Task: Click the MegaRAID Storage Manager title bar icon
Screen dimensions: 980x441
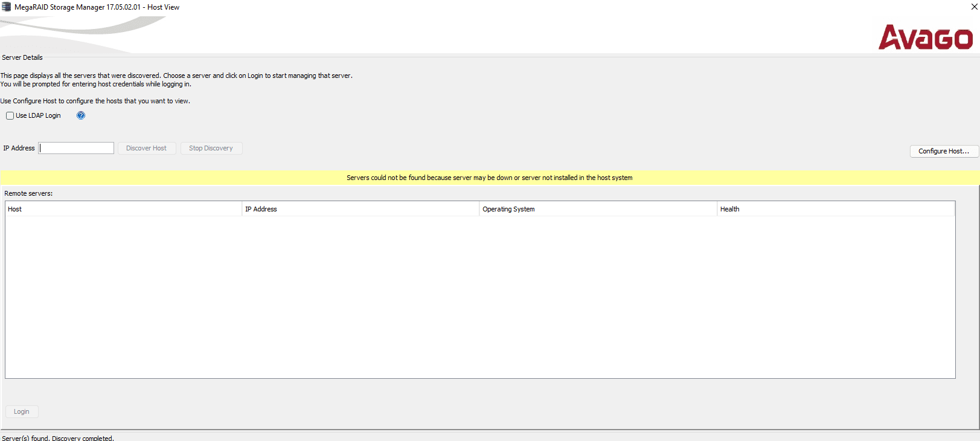Action: 7,7
